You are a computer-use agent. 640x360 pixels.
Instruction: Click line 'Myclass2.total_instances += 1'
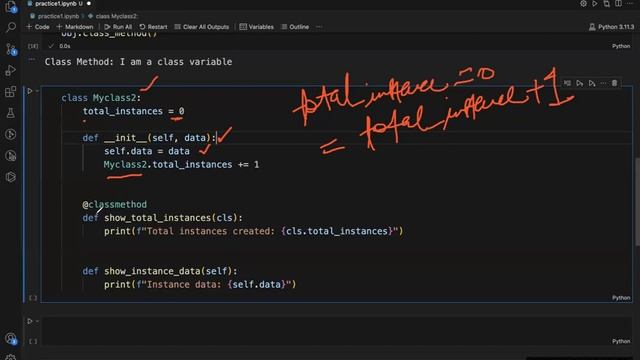pyautogui.click(x=181, y=165)
